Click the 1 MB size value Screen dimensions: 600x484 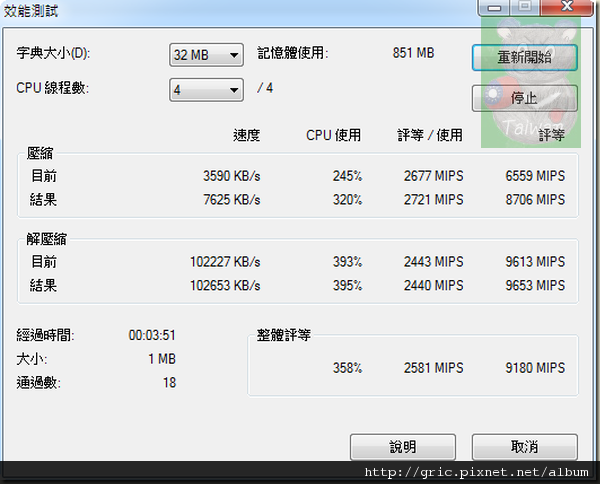[x=162, y=359]
